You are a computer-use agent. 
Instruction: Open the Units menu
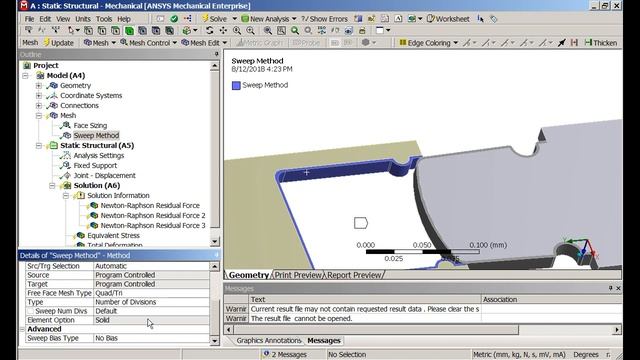[x=83, y=19]
